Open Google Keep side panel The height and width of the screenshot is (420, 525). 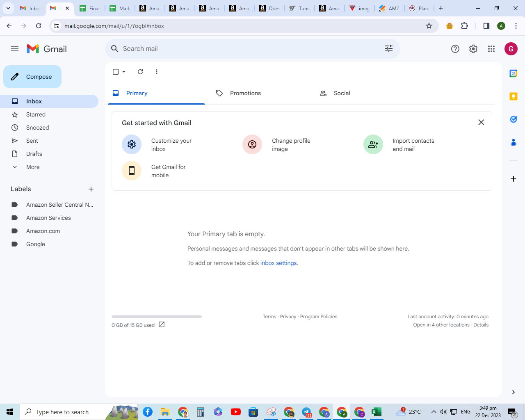coord(514,96)
